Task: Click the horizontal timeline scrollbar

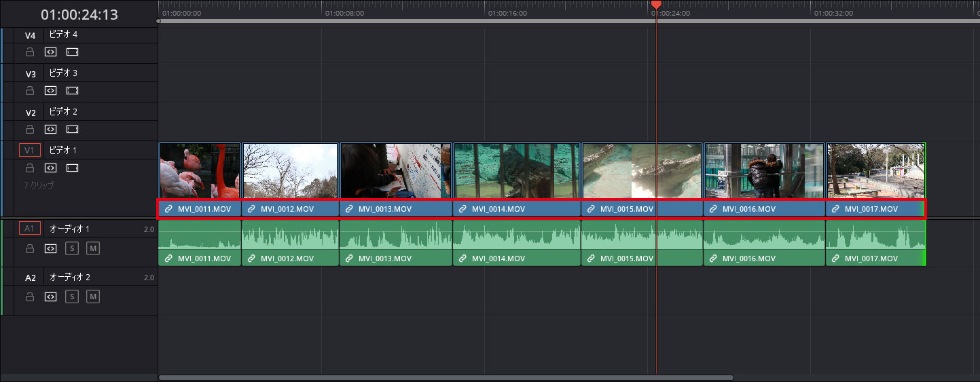Action: (x=446, y=377)
